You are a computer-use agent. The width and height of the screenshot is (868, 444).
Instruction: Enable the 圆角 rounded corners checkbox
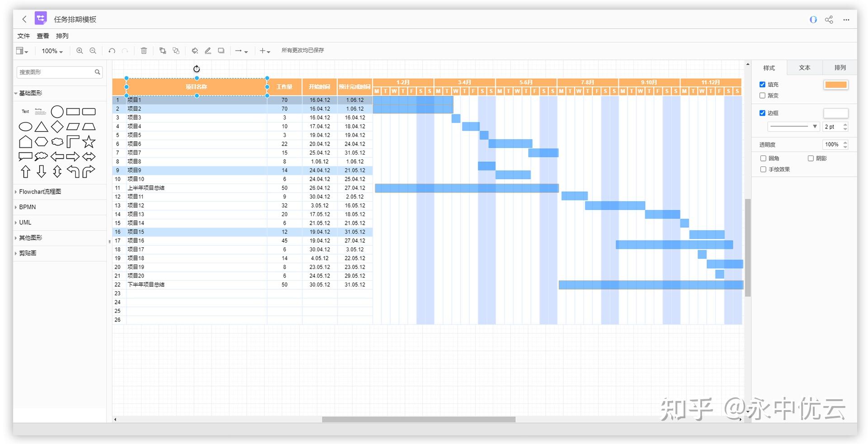763,158
